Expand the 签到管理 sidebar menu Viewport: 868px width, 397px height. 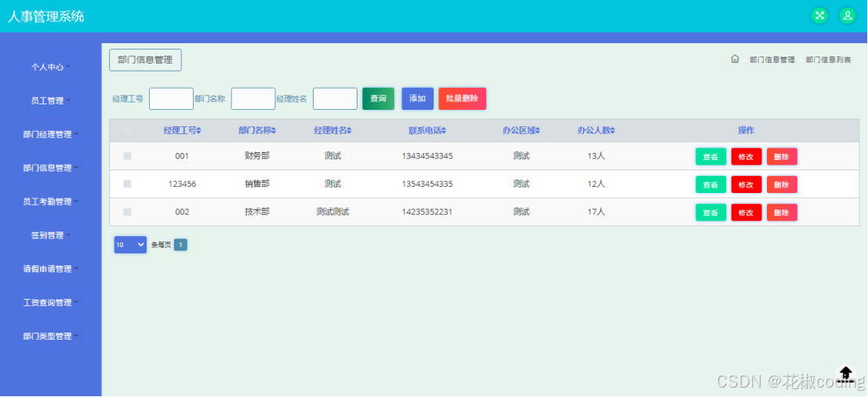[50, 235]
